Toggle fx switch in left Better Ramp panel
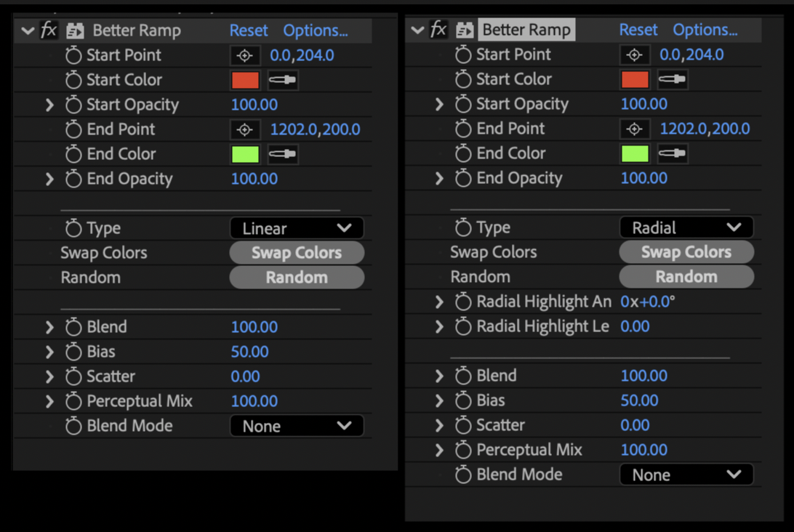Screen dimensions: 794x532 49,31
